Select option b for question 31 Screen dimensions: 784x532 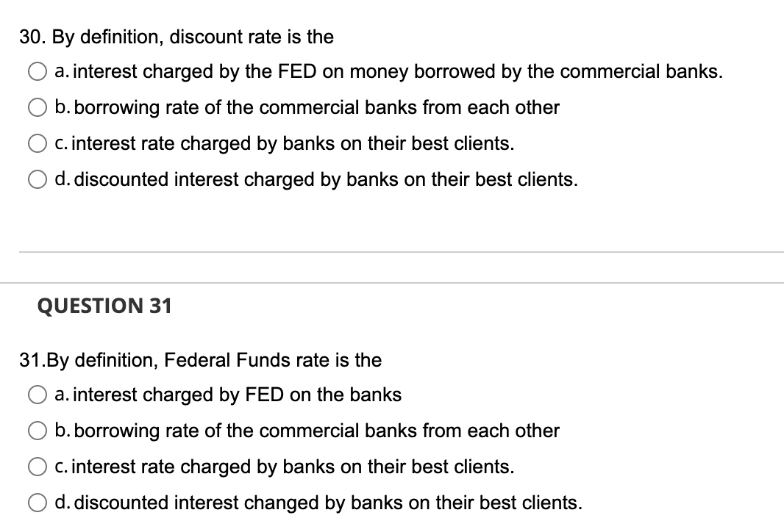(x=38, y=431)
